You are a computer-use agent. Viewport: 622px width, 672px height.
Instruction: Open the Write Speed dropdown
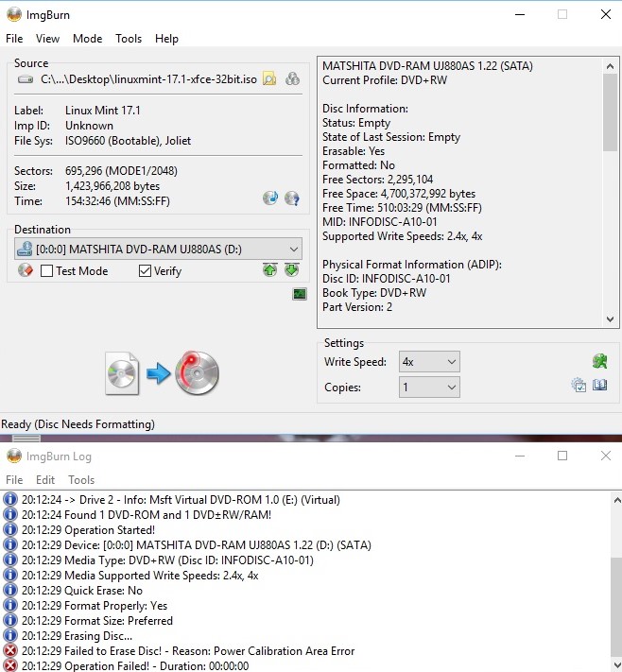click(429, 362)
